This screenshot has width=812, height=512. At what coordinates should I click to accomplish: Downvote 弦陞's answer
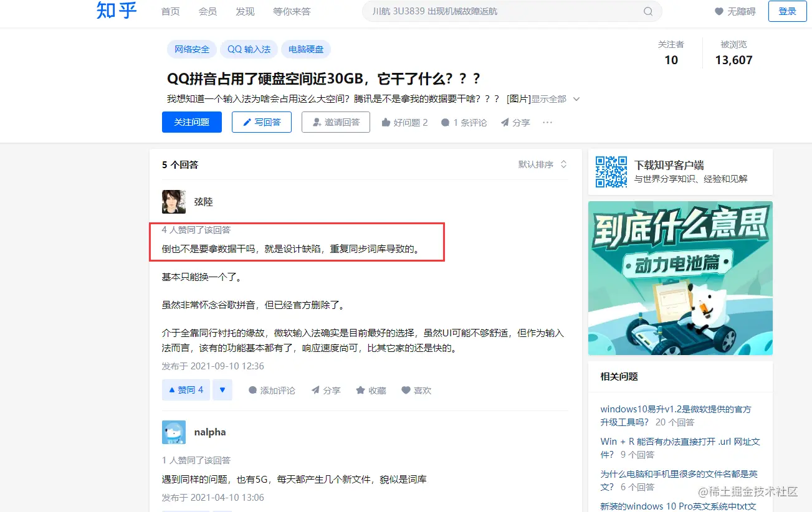coord(222,390)
